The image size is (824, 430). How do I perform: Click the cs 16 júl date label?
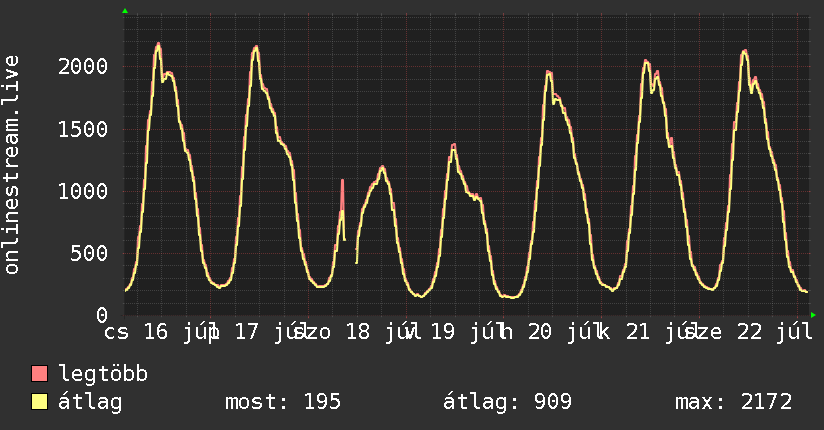coord(158,332)
